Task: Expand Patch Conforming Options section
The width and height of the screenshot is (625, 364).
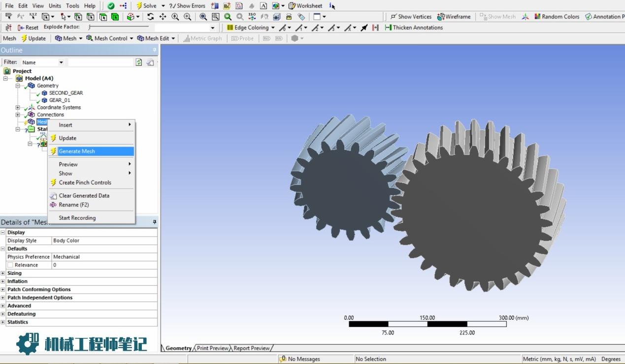Action: [3, 290]
